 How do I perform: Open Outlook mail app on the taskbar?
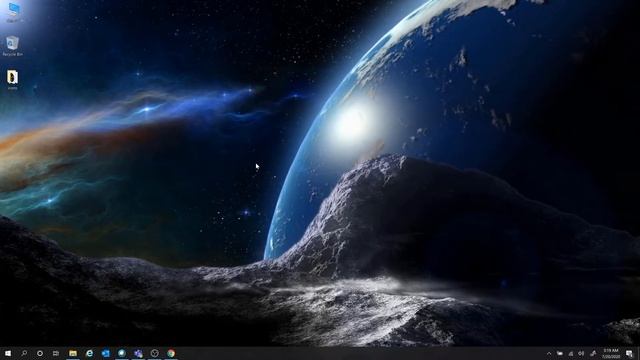click(105, 353)
